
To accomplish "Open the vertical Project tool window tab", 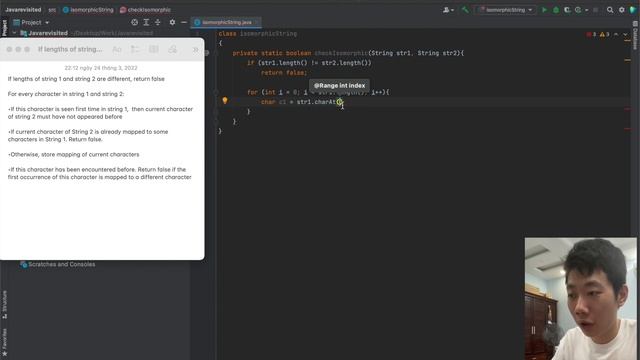I will 4,27.
